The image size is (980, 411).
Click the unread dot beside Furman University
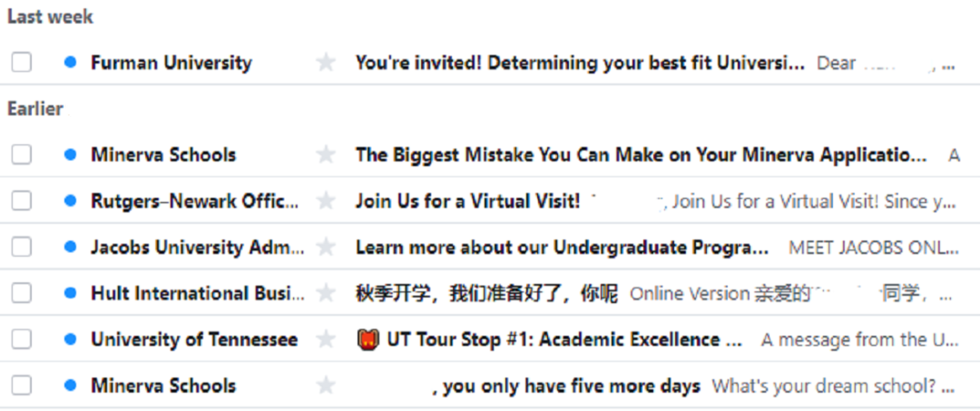point(70,63)
